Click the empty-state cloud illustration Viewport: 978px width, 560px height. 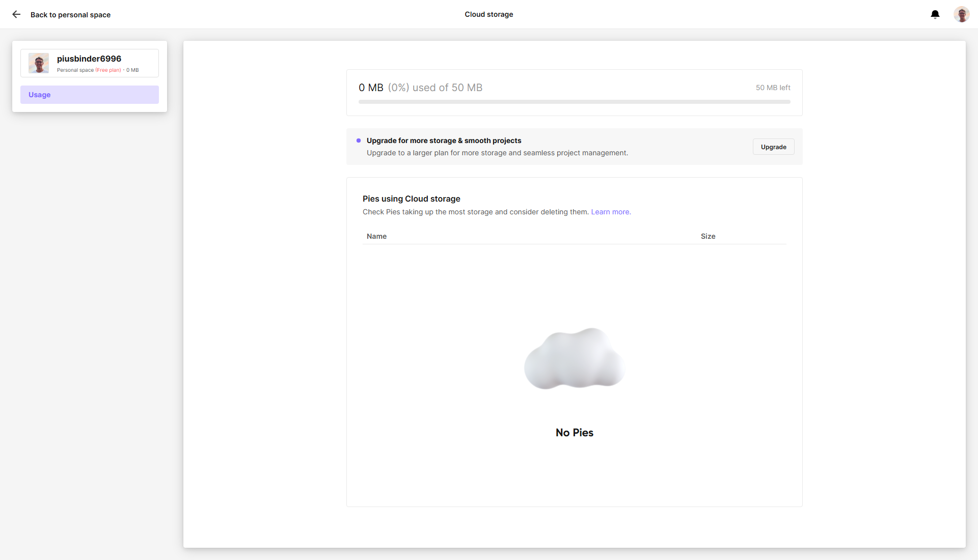tap(574, 359)
